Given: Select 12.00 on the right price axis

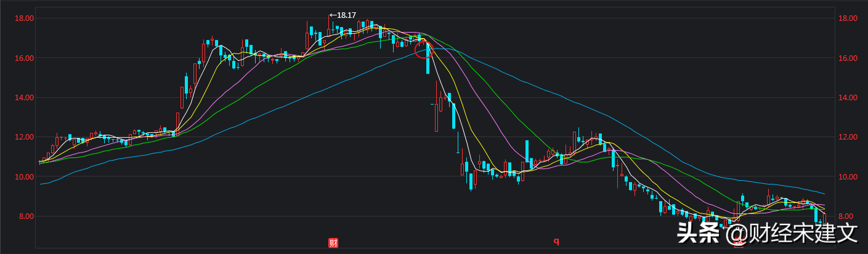Looking at the screenshot, I should [x=848, y=137].
